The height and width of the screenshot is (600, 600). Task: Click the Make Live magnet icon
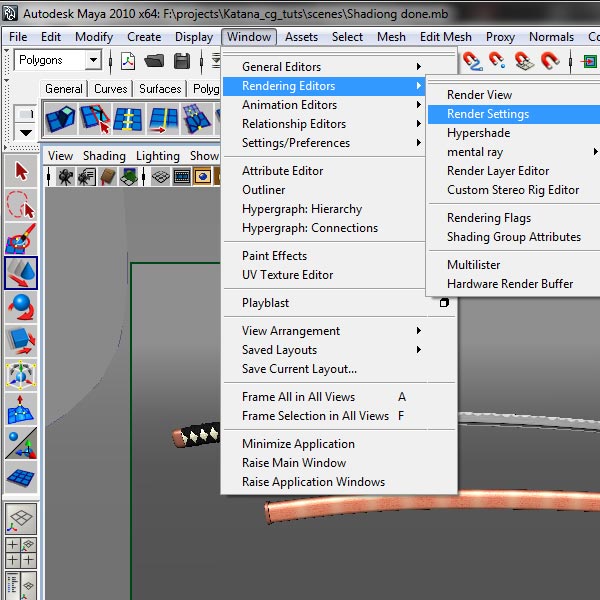(550, 61)
